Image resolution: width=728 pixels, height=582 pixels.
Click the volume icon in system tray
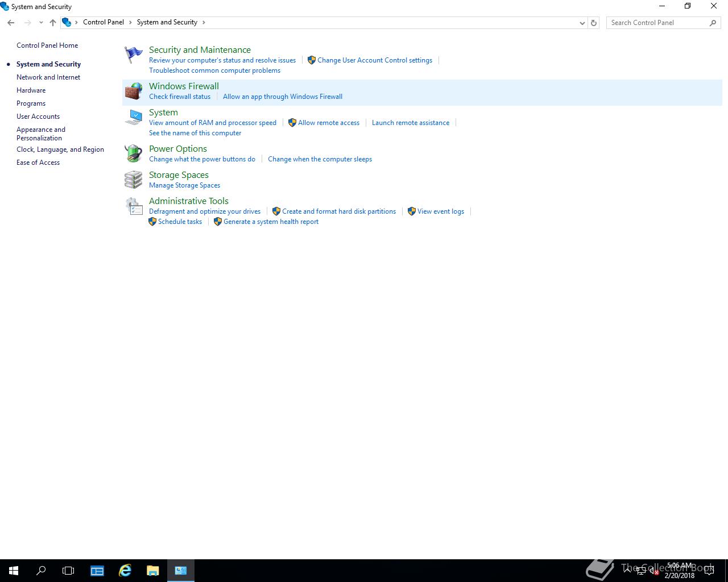pyautogui.click(x=654, y=571)
